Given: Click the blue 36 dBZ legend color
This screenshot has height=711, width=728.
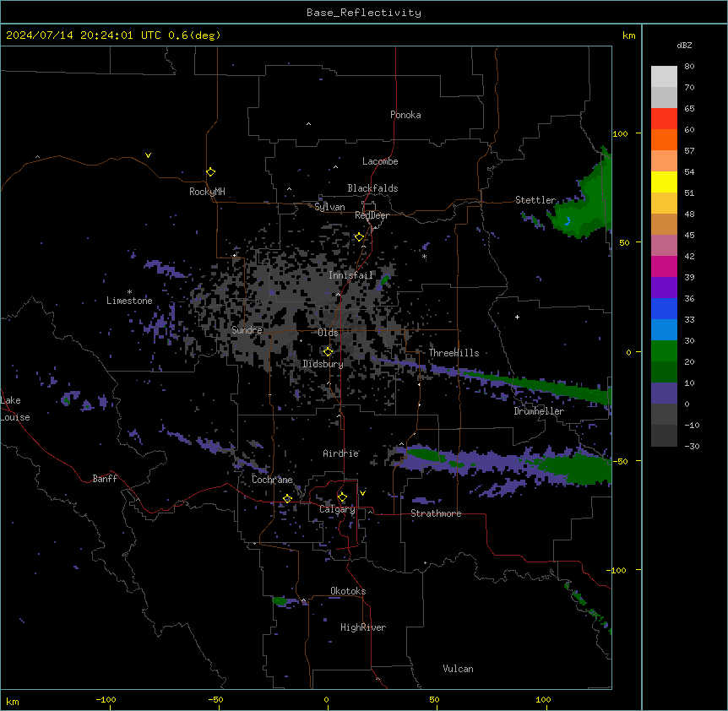Looking at the screenshot, I should tap(664, 308).
